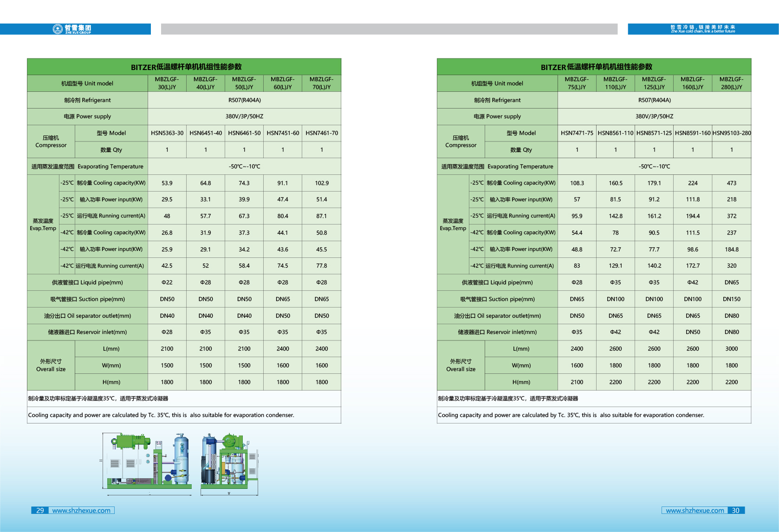Select cooling capacity value 473
The height and width of the screenshot is (532, 779).
(732, 183)
